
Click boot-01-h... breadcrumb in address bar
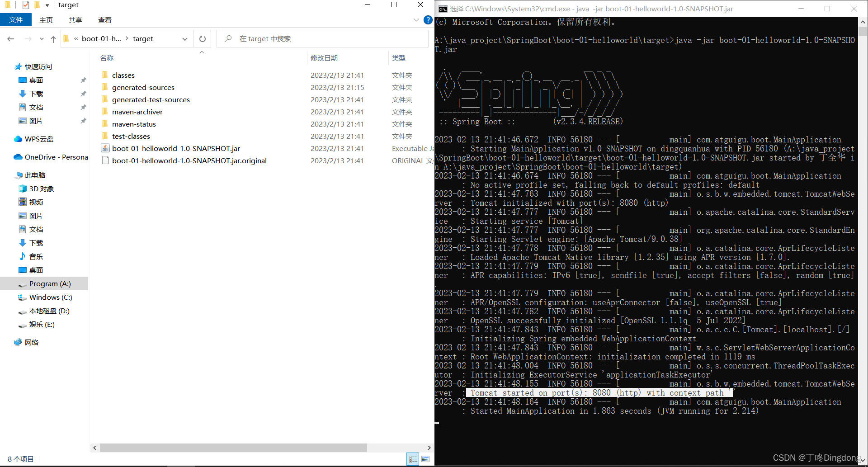[101, 39]
